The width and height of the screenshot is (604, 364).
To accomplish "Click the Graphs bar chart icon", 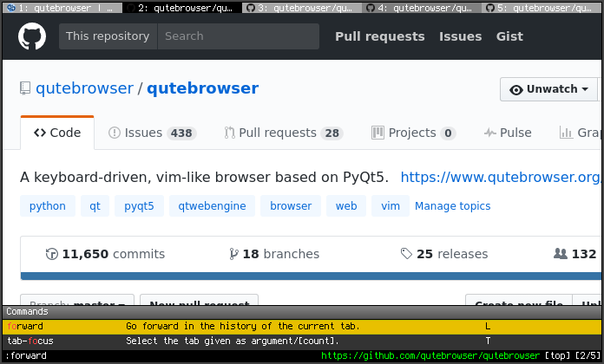I will (566, 133).
